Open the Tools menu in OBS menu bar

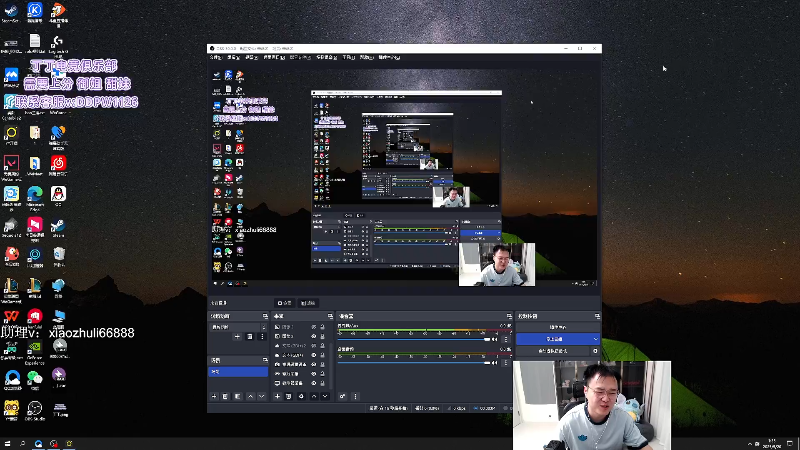pyautogui.click(x=348, y=58)
